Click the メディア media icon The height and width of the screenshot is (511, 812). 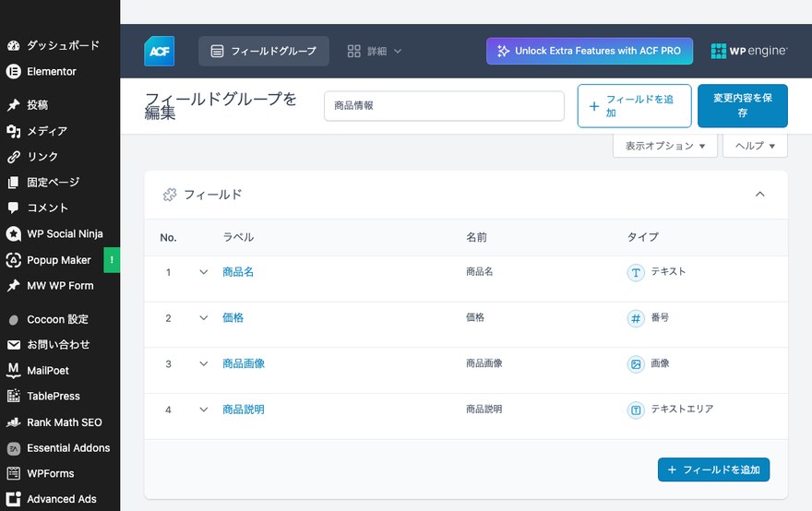(14, 131)
